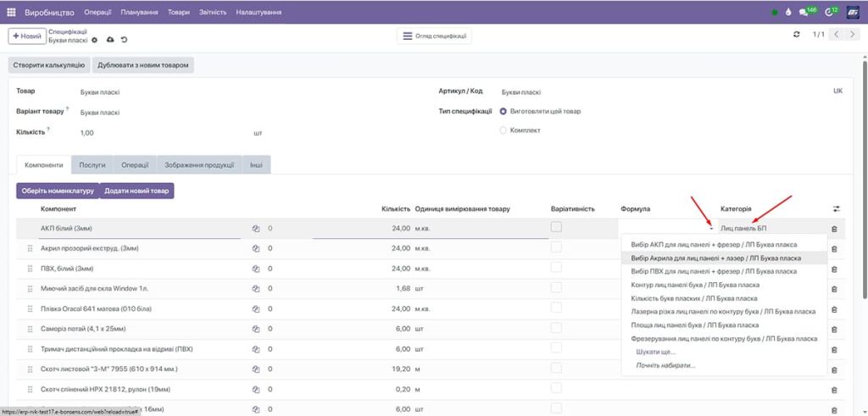Open the Товари top menu
This screenshot has width=868, height=416.
coord(179,12)
